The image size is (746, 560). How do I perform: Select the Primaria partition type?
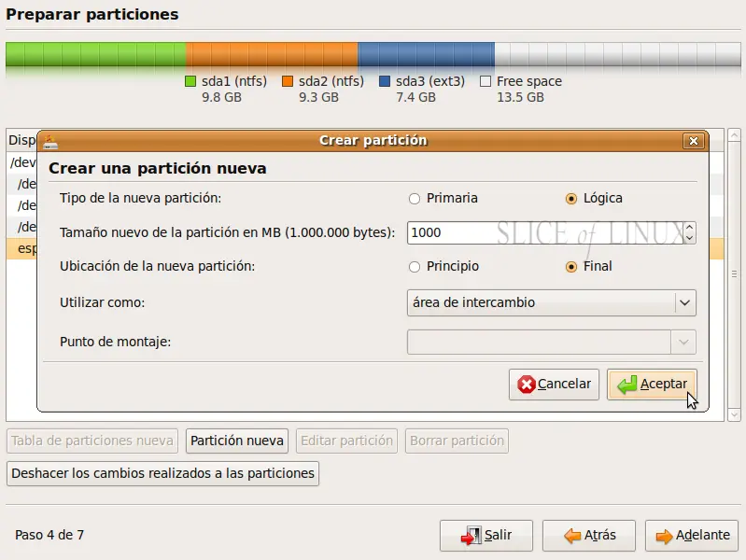[415, 199]
